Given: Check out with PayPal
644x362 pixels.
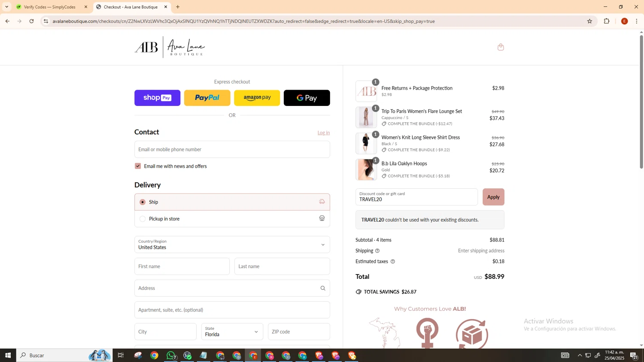Looking at the screenshot, I should tap(207, 98).
